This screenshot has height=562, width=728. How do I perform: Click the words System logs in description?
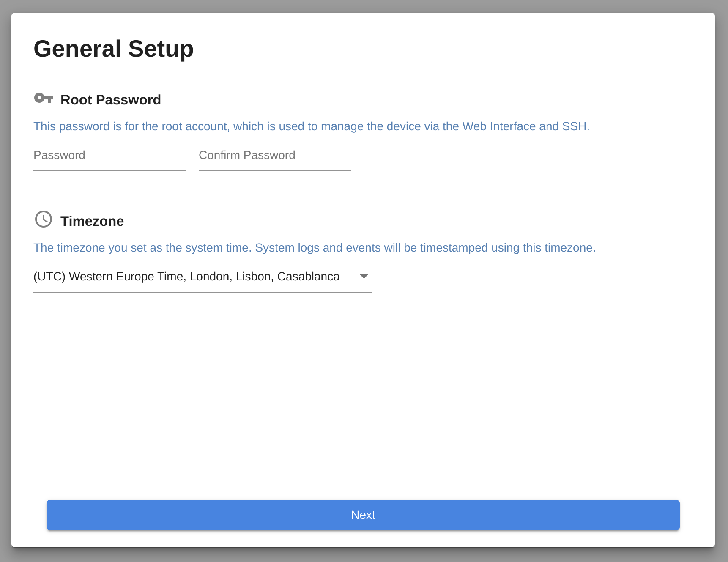(287, 248)
